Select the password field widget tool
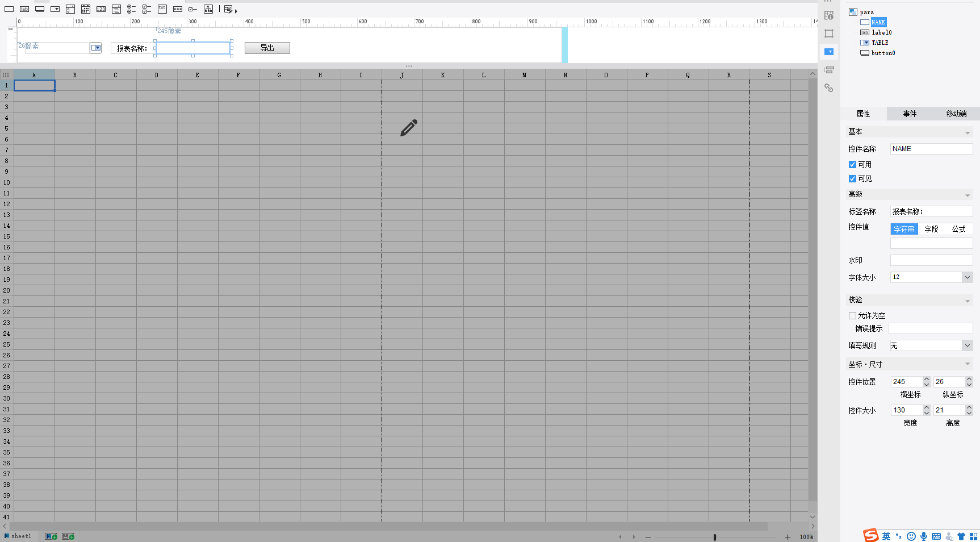Screen dimensions: 980x542 pyautogui.click(x=178, y=9)
